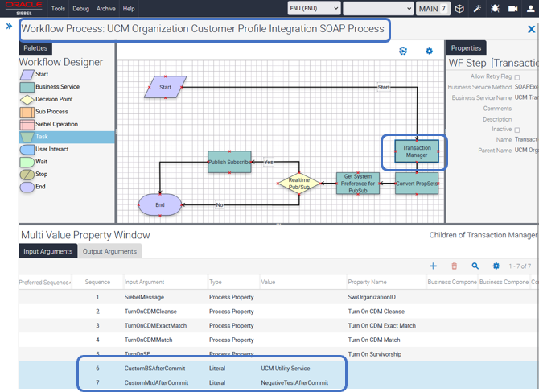539x392 pixels.
Task: Select the Get System Preference for PubSub step
Action: [358, 184]
